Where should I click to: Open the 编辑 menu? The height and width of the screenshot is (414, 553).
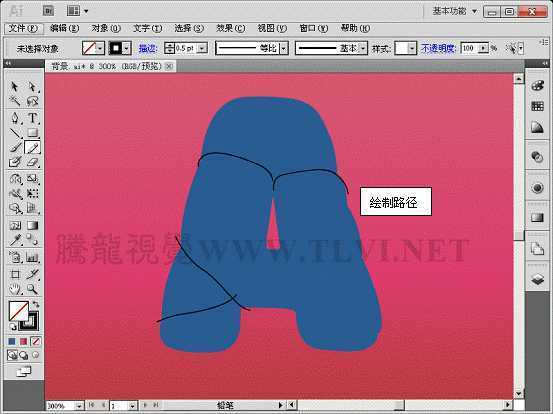[x=64, y=28]
